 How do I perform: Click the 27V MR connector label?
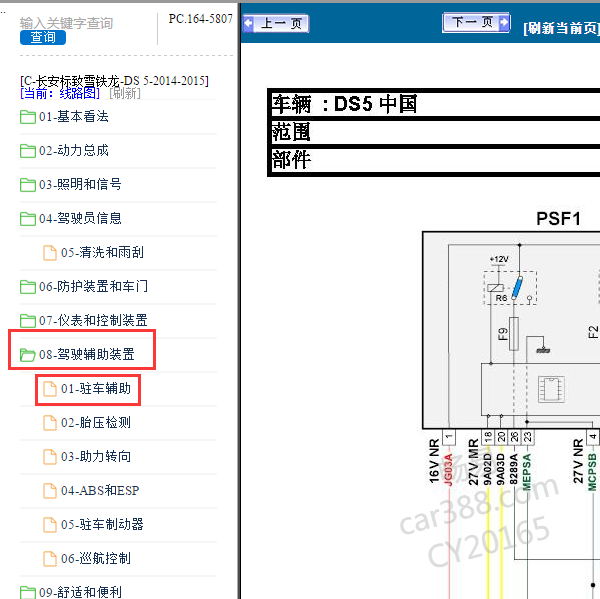[x=473, y=462]
